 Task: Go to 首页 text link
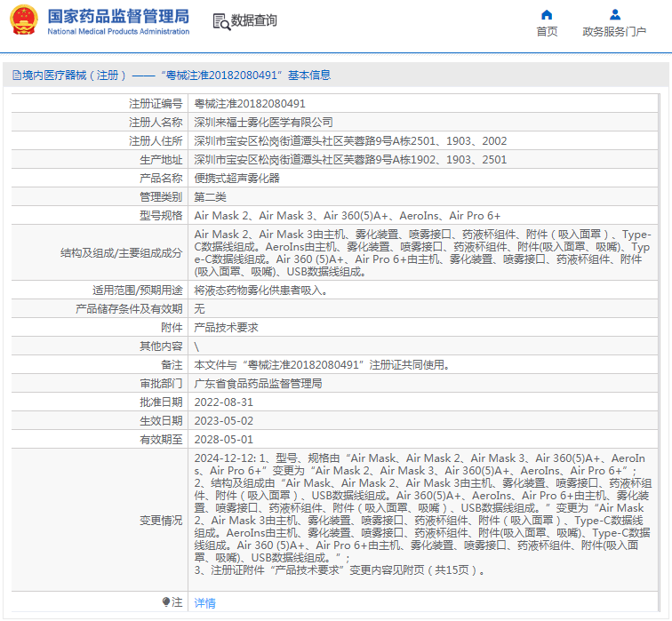(x=547, y=32)
